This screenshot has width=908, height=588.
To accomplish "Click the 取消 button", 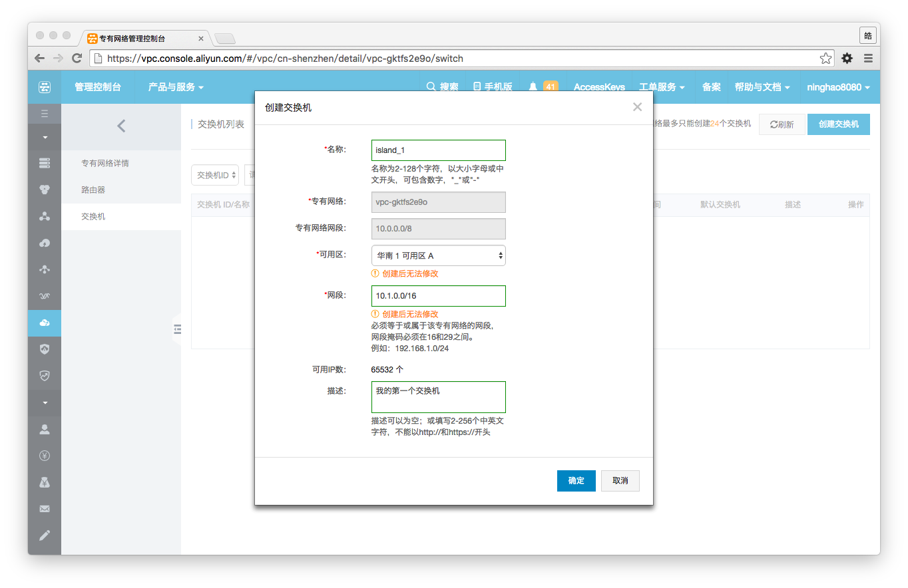I will 620,481.
